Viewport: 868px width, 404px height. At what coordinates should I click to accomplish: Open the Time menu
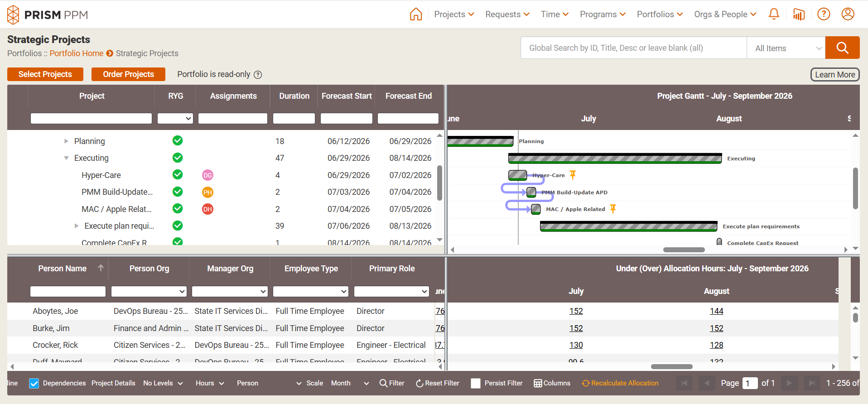(555, 14)
